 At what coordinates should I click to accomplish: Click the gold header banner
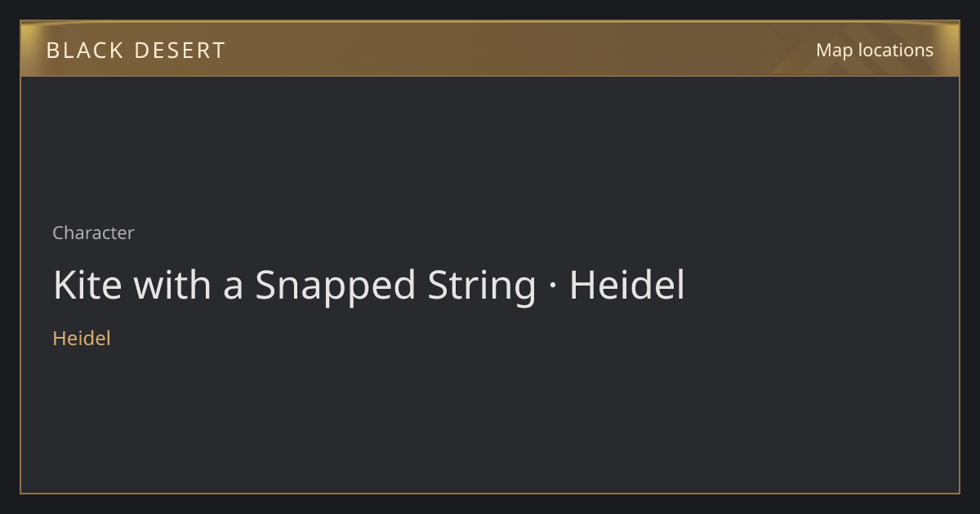[490, 49]
